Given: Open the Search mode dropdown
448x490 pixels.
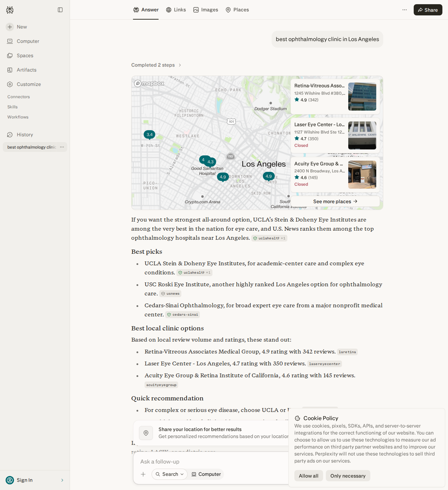Looking at the screenshot, I should (x=169, y=474).
